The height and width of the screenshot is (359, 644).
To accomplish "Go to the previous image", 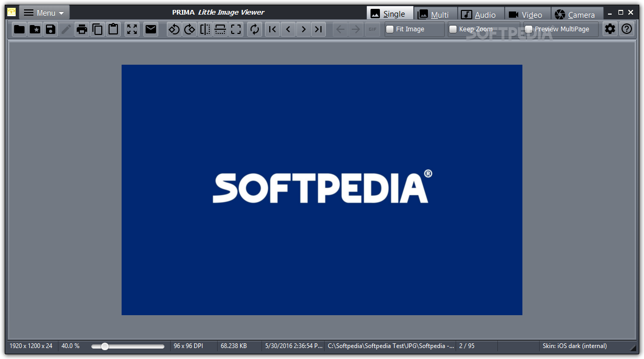I will [x=288, y=29].
